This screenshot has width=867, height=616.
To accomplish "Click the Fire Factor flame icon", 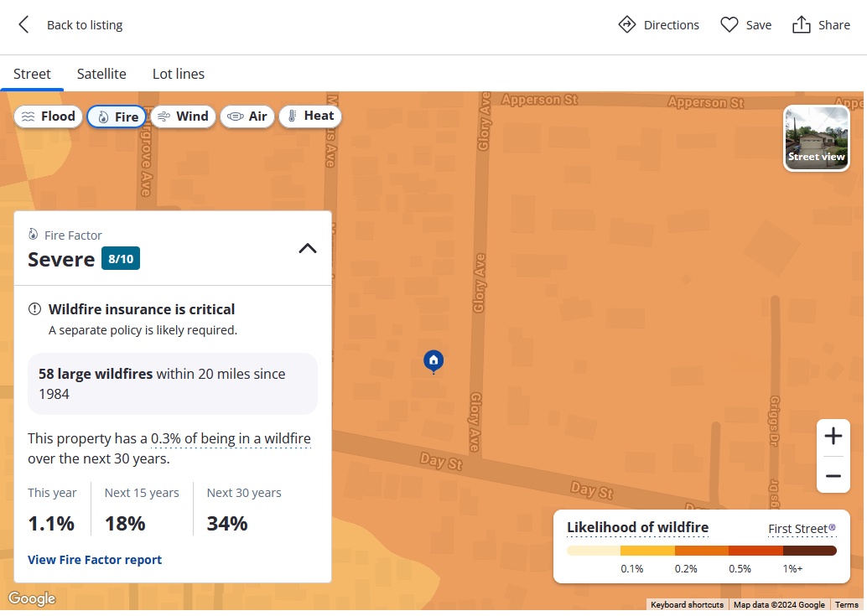I will pyautogui.click(x=34, y=234).
